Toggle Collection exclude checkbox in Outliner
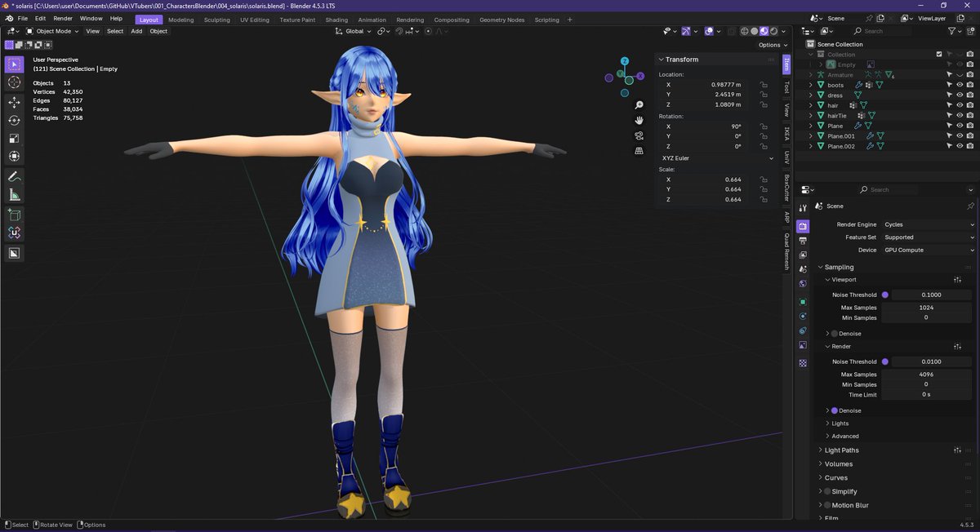Image resolution: width=980 pixels, height=532 pixels. click(939, 55)
